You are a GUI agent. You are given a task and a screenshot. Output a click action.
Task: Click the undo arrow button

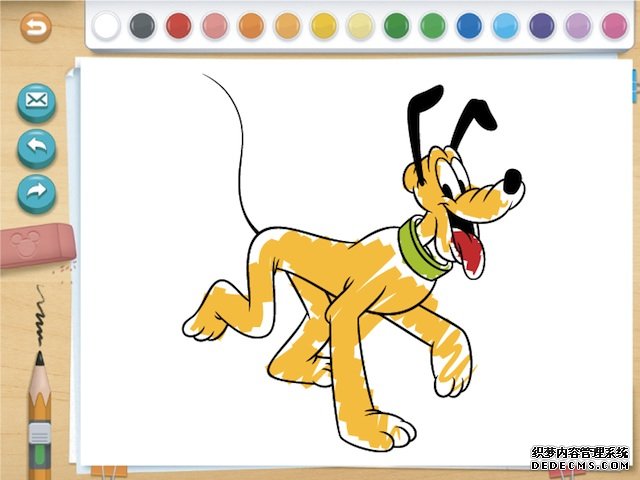[x=37, y=149]
